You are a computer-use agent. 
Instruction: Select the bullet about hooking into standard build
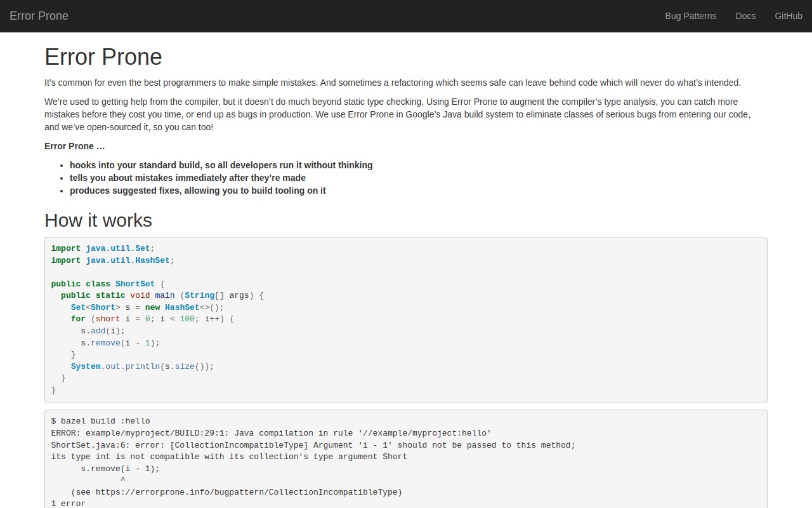pyautogui.click(x=221, y=165)
